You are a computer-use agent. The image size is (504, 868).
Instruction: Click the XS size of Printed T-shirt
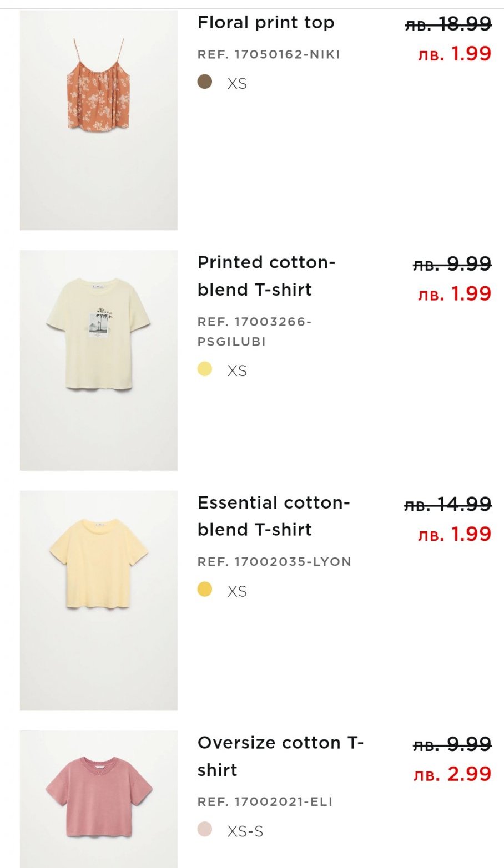237,370
